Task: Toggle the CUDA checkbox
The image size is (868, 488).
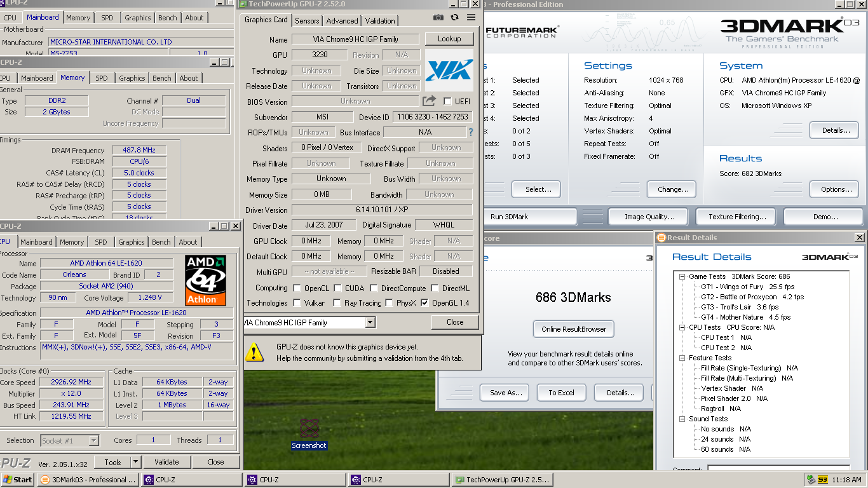Action: pos(337,288)
